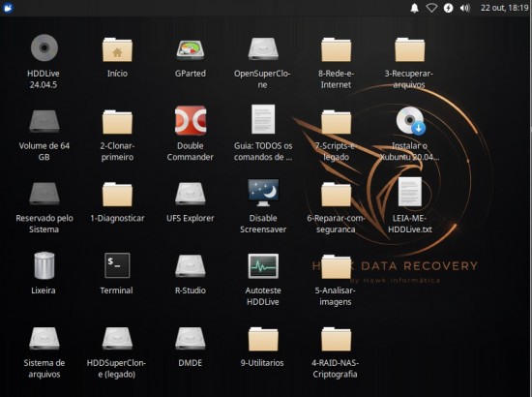The height and width of the screenshot is (397, 532).
Task: Open the 3-Recuperar-arquivos folder
Action: pos(409,49)
